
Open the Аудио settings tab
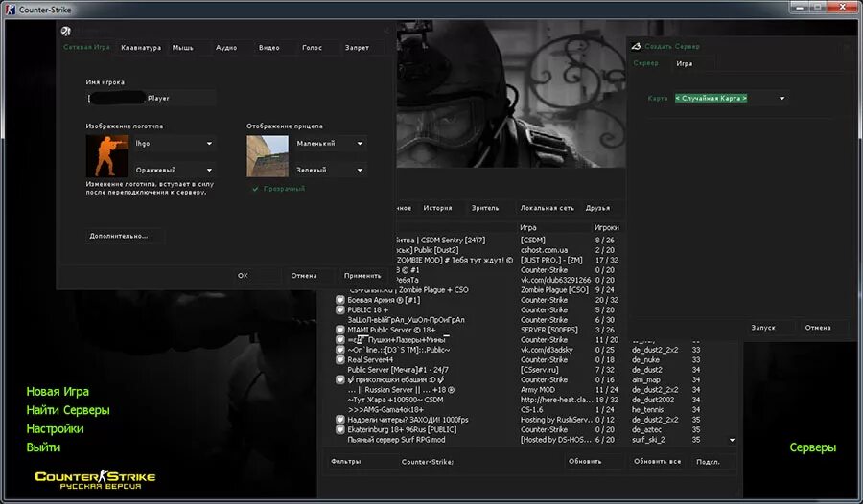(226, 48)
